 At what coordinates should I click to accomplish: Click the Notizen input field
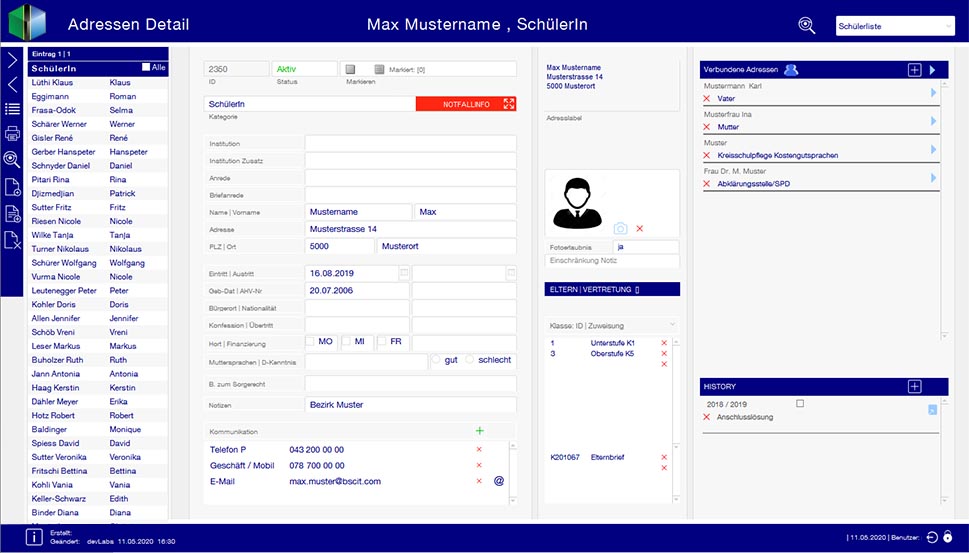click(410, 405)
